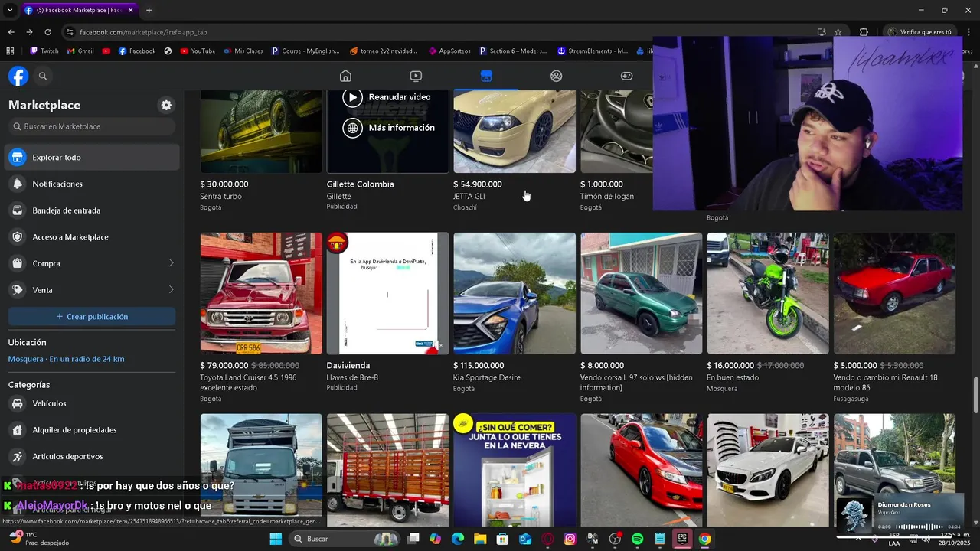Open Gmail bookmark
980x551 pixels.
(x=80, y=51)
